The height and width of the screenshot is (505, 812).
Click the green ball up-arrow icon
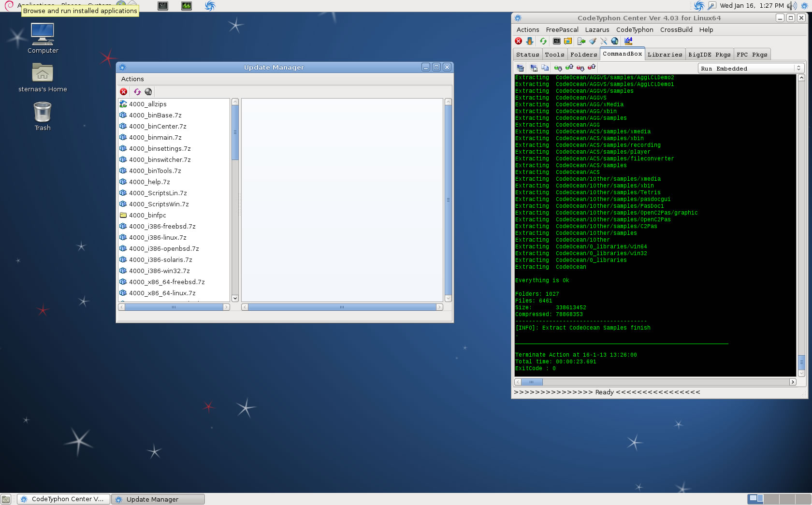pyautogui.click(x=569, y=67)
